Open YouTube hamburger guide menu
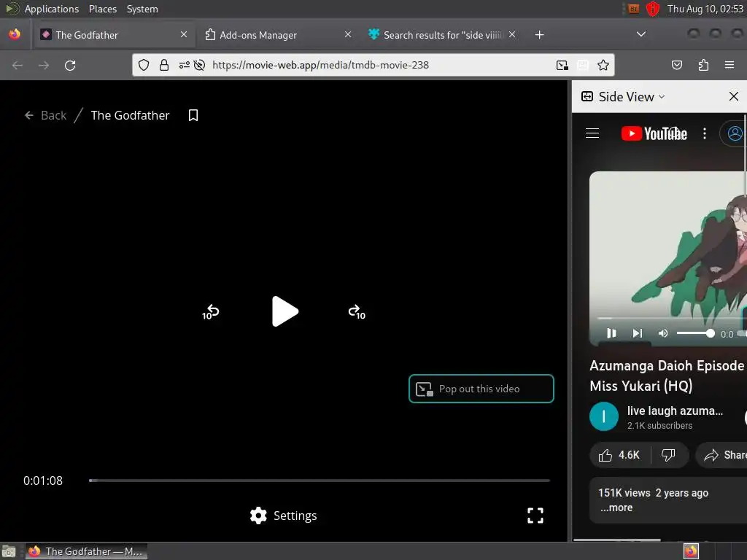Viewport: 747px width, 560px height. click(x=592, y=133)
